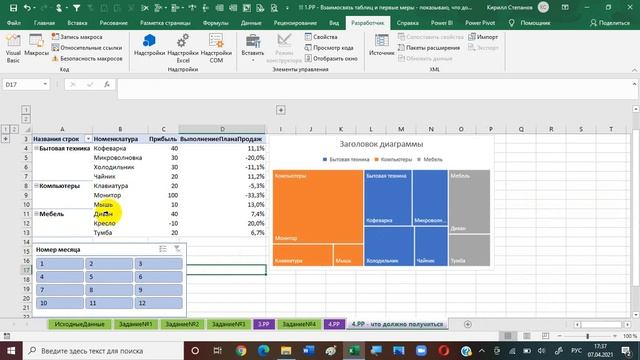Switch to Normal view in status bar
The height and width of the screenshot is (360, 640).
coord(508,336)
